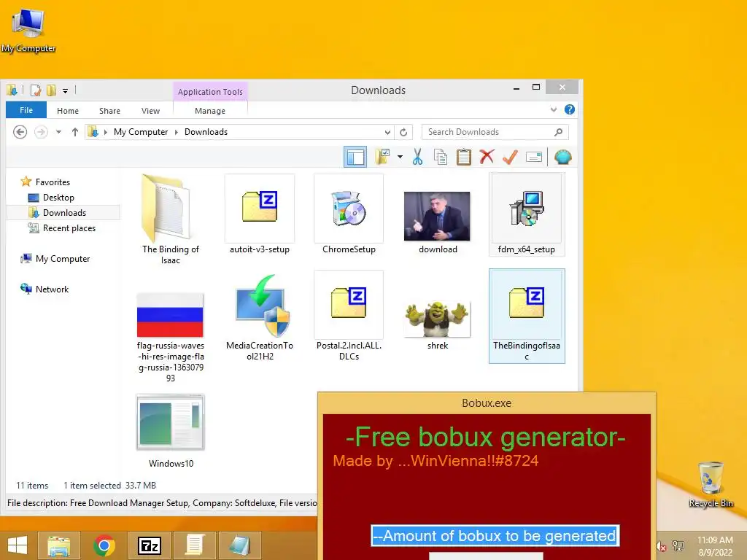Click Downloads in address breadcrumb
Viewport: 747px width, 560px height.
click(x=206, y=132)
